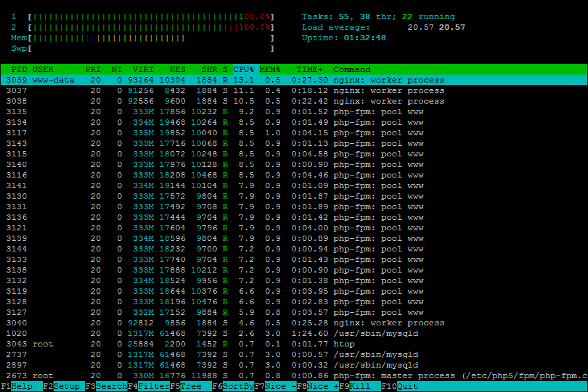Click F8 Nice + to raise niceness
588x392 pixels.
click(x=318, y=386)
